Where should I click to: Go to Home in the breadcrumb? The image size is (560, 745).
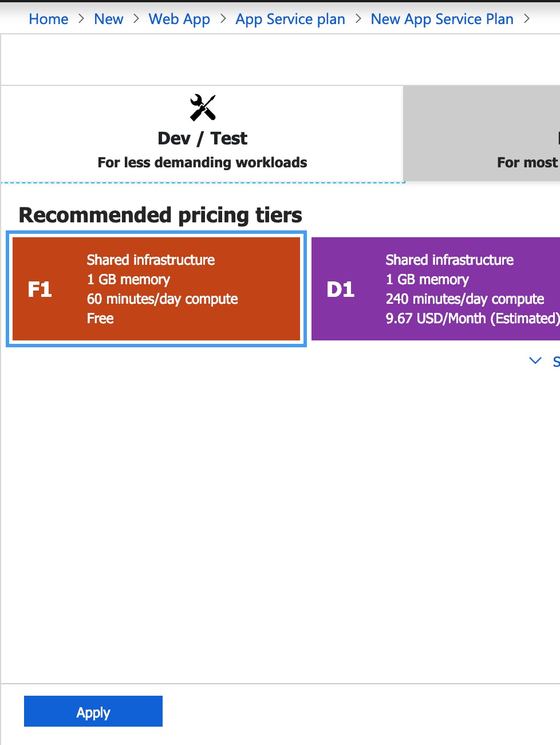(49, 19)
